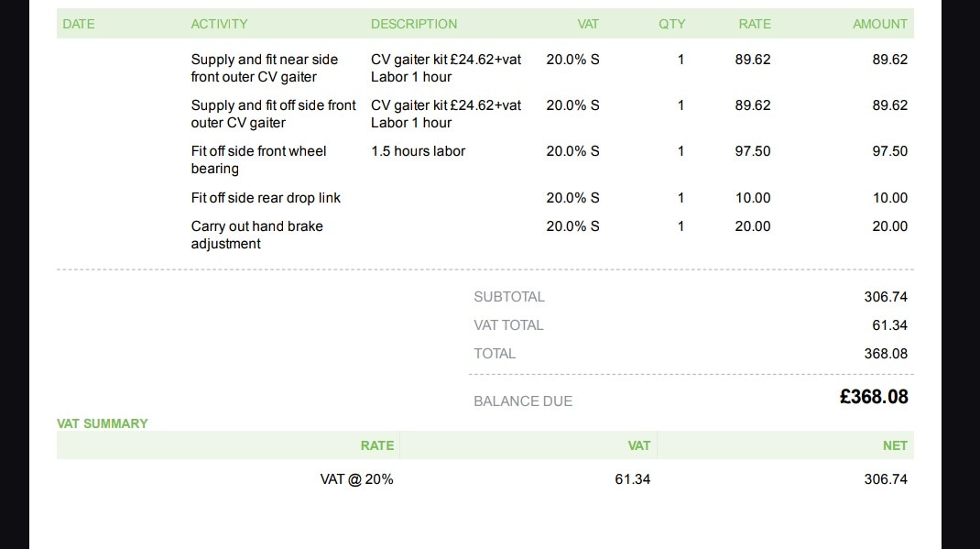Click the ACTIVITY column header

pos(219,24)
